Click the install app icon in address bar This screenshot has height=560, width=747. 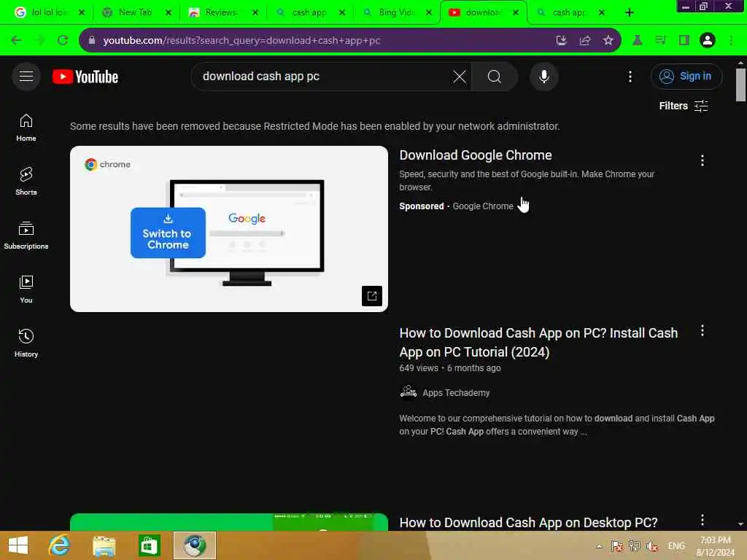[561, 41]
